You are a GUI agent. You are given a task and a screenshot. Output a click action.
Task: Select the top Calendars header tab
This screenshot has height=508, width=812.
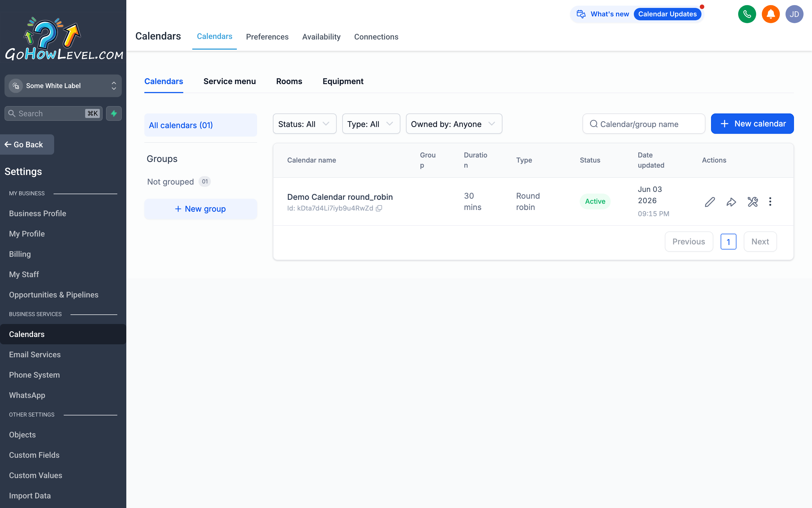coord(214,36)
